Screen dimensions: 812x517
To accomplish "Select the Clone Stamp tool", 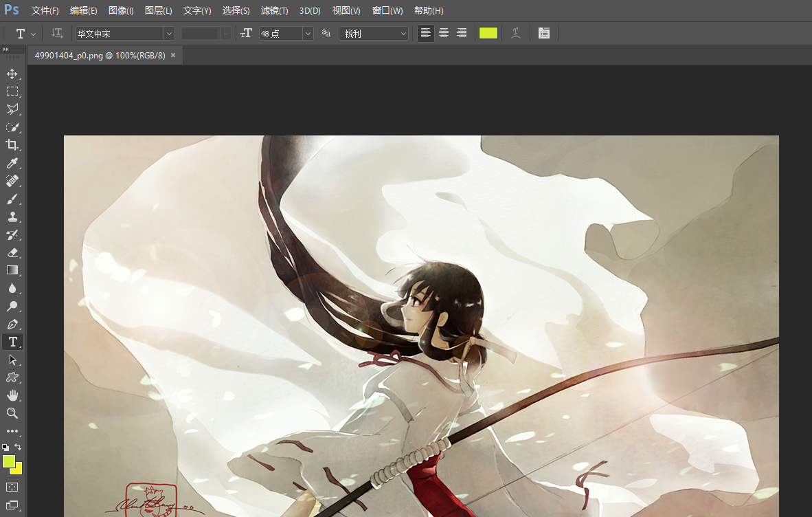I will point(12,217).
